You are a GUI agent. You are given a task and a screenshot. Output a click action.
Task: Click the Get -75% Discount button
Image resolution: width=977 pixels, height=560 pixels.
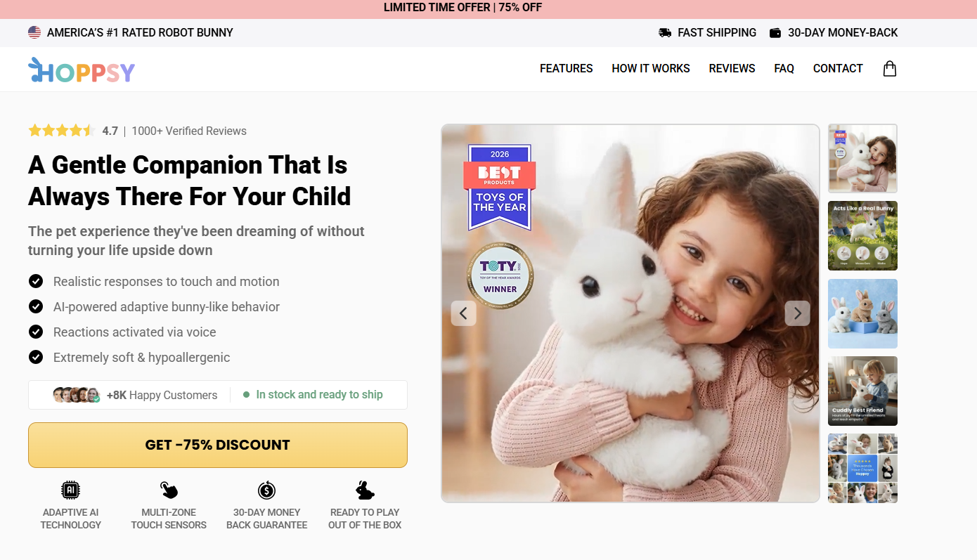(x=218, y=445)
